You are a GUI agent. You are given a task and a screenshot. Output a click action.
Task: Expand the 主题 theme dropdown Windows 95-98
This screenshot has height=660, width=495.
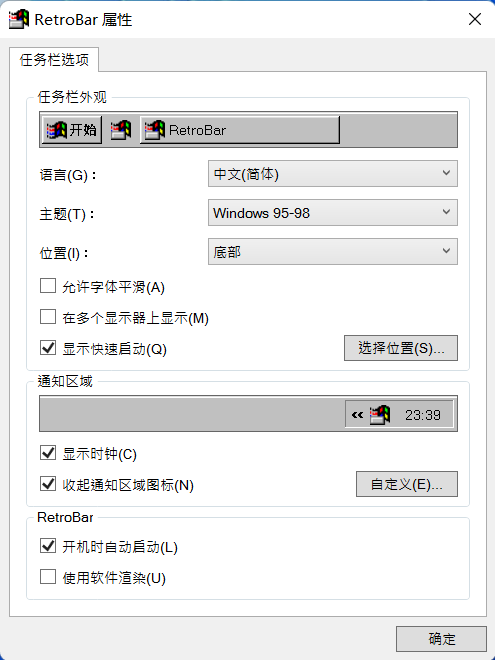tap(333, 213)
